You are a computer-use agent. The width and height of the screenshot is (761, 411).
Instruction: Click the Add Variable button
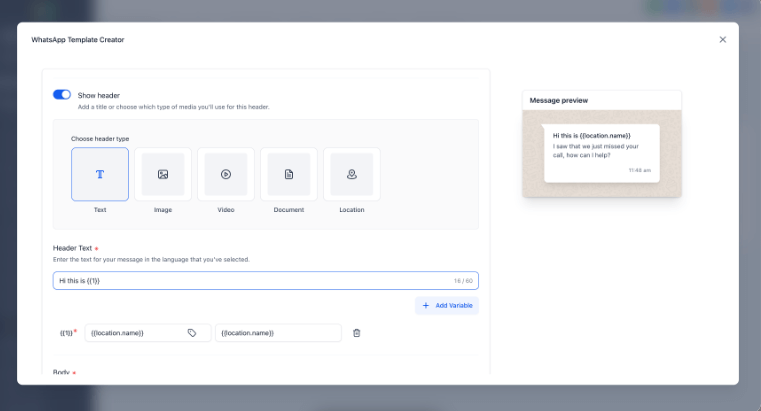click(447, 305)
